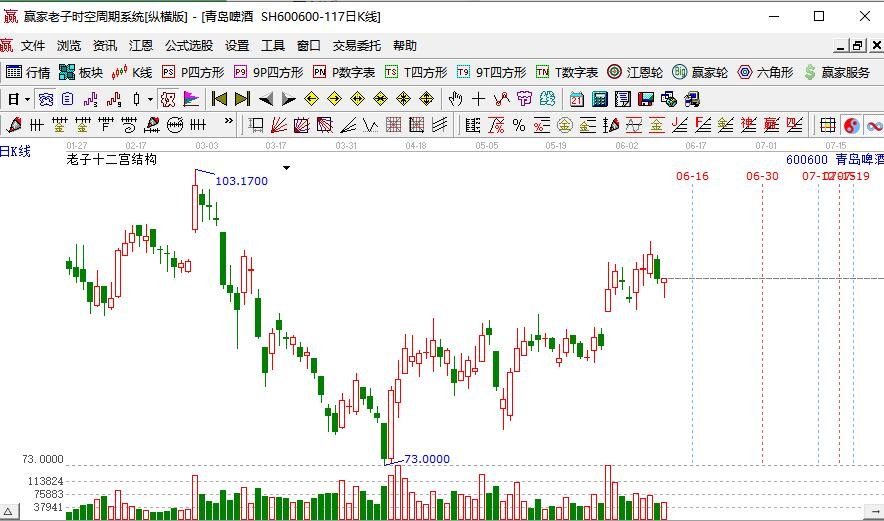884x521 pixels.
Task: Open the T数字表 tool
Action: 567,72
